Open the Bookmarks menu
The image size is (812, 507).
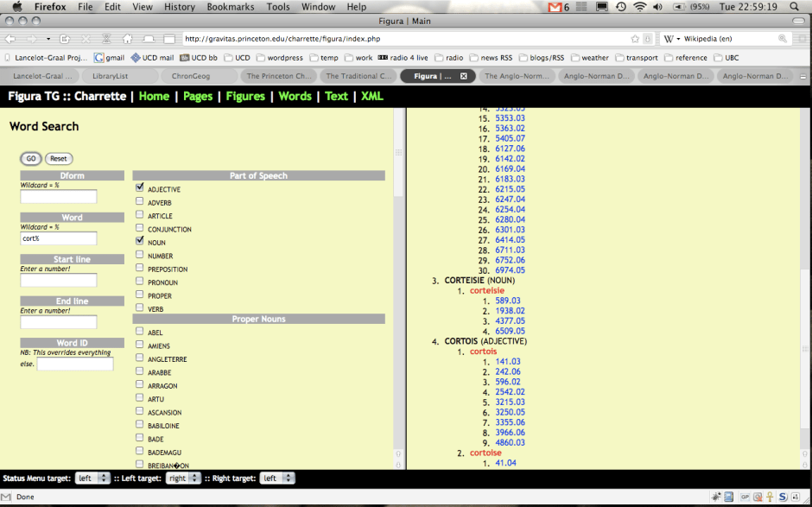[x=228, y=7]
